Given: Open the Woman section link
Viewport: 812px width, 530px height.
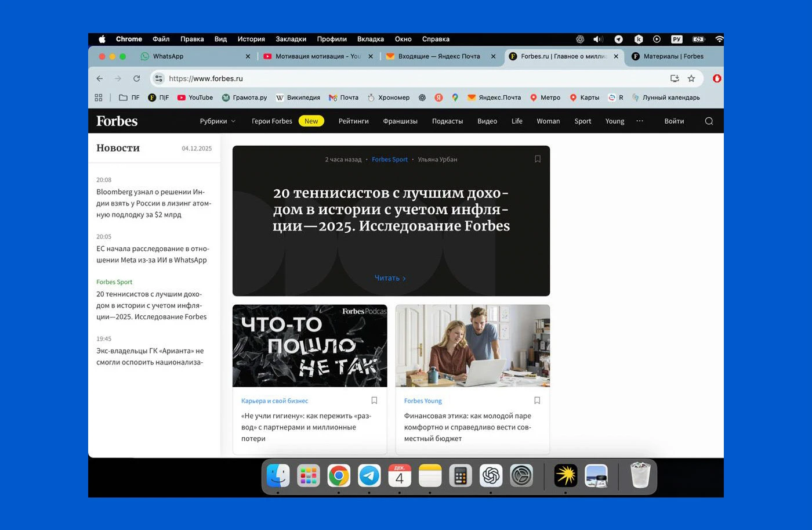Looking at the screenshot, I should 548,121.
